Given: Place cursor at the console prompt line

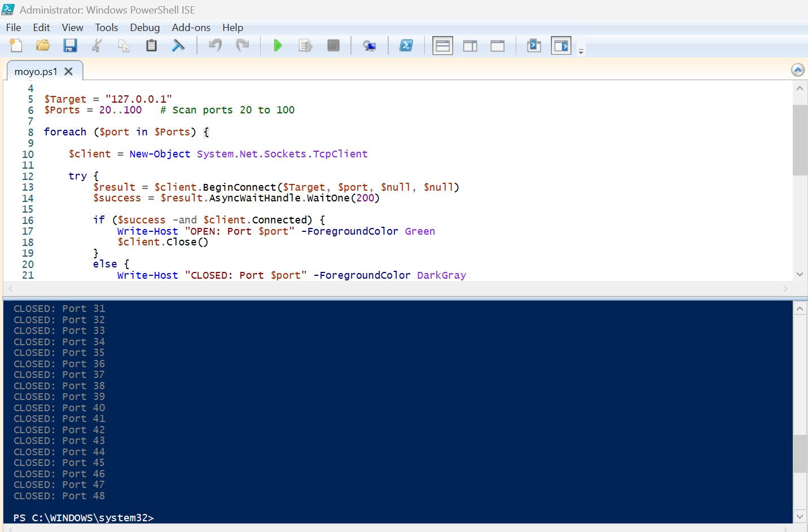Looking at the screenshot, I should (84, 518).
